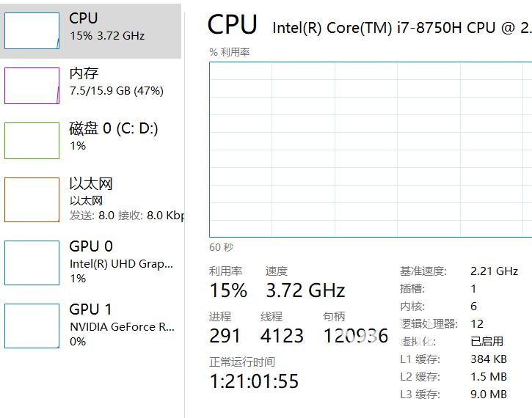Click the CPU utilization chart area
Viewport: 532px width, 418px height.
click(371, 150)
